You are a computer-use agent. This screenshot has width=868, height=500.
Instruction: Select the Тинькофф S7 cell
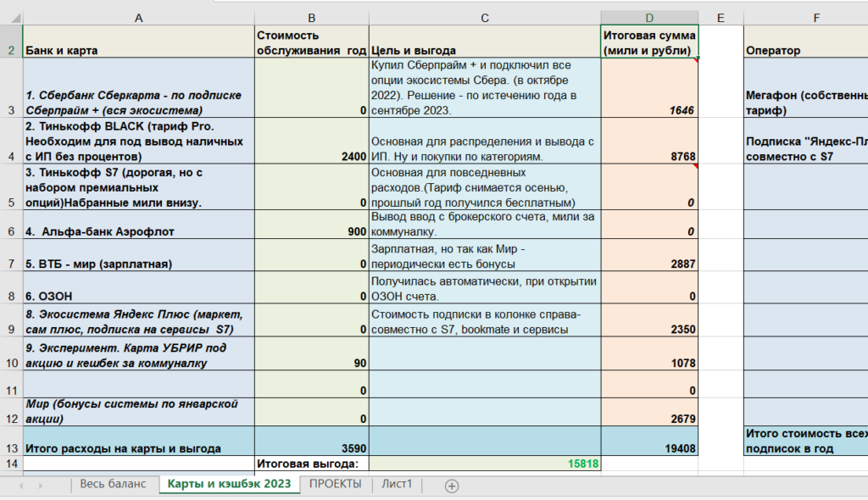tap(138, 186)
